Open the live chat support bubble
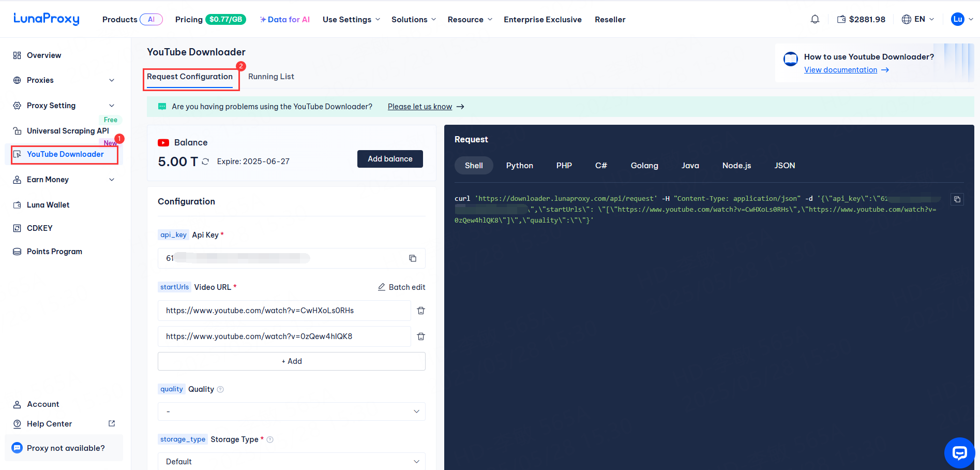Viewport: 980px width, 470px height. point(959,453)
